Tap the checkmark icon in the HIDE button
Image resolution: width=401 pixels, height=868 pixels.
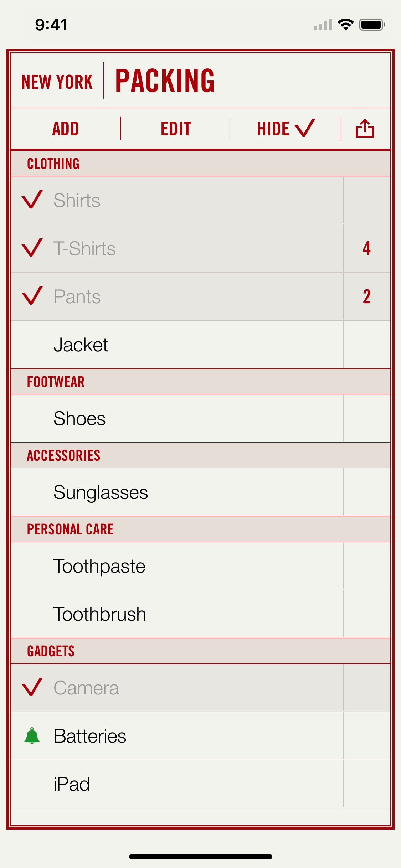point(305,128)
